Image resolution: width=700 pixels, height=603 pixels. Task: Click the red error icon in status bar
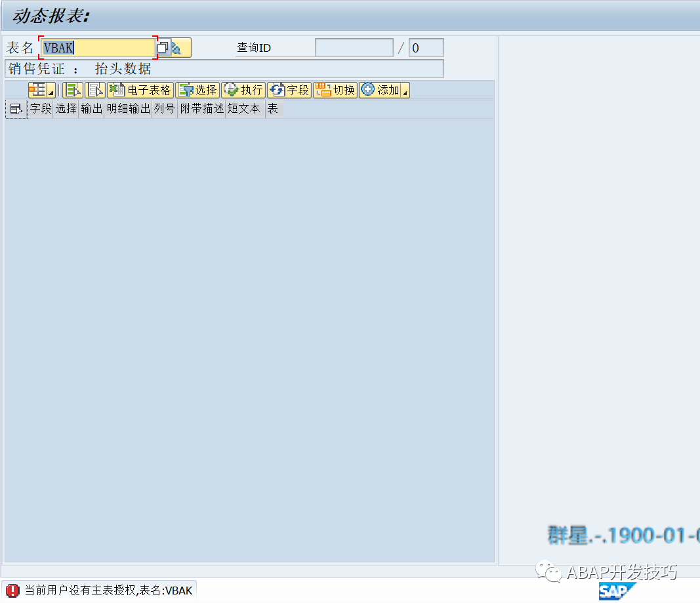point(12,591)
